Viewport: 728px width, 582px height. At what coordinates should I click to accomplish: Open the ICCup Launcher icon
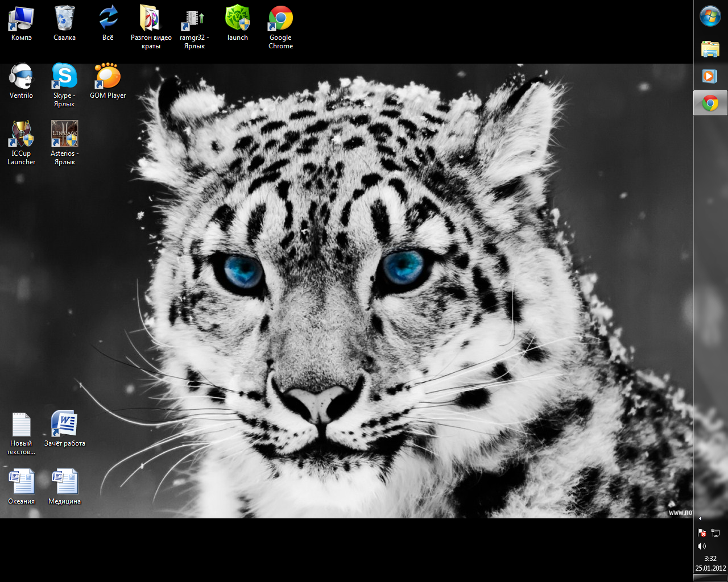coord(22,134)
